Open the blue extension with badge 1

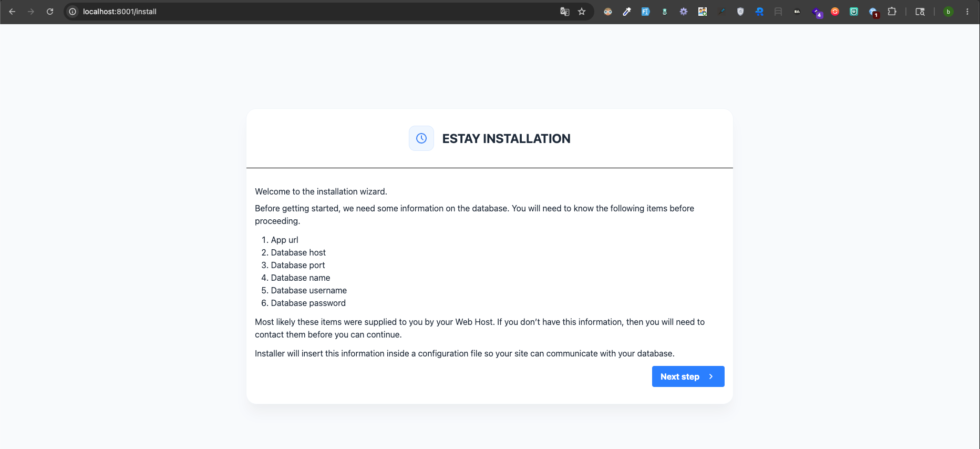point(873,12)
